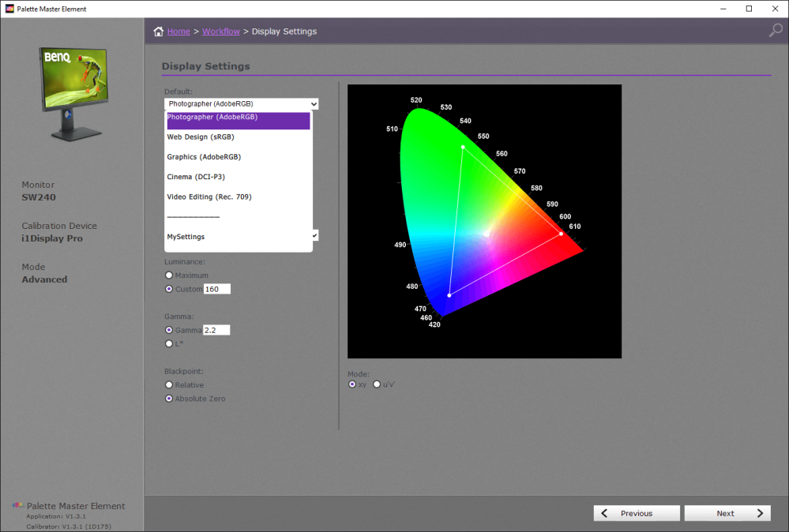Click the Advanced mode label
The height and width of the screenshot is (532, 789).
click(44, 279)
